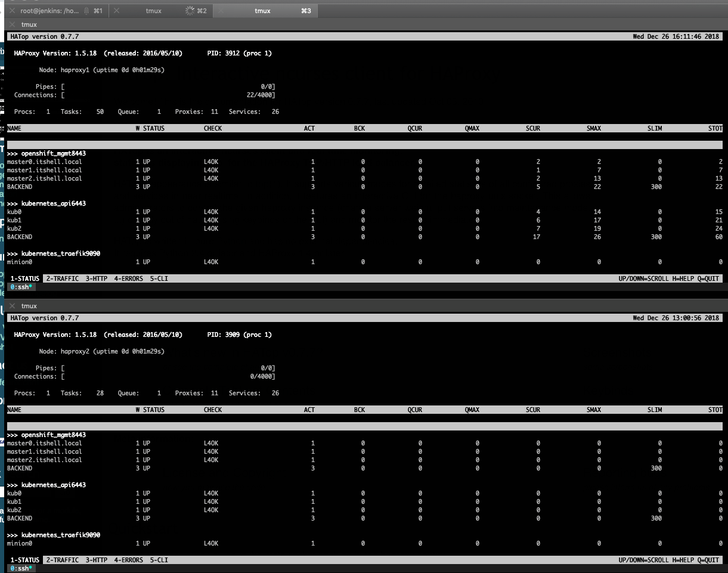
Task: Open 3-HTTP view in lower HATop pane
Action: tap(97, 560)
